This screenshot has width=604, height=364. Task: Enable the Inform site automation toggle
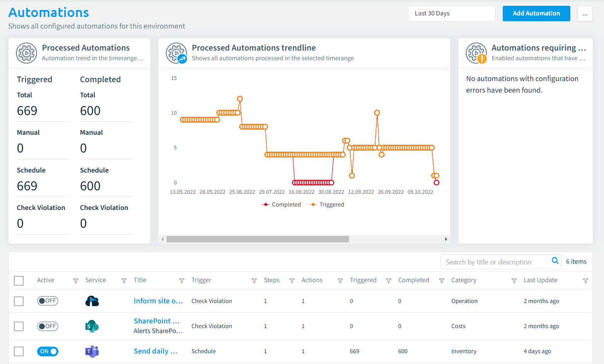pyautogui.click(x=48, y=301)
